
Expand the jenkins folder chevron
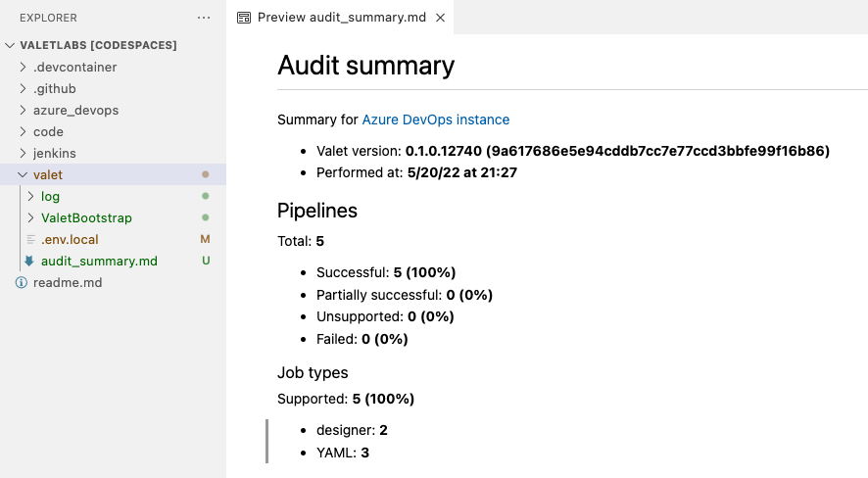click(23, 153)
